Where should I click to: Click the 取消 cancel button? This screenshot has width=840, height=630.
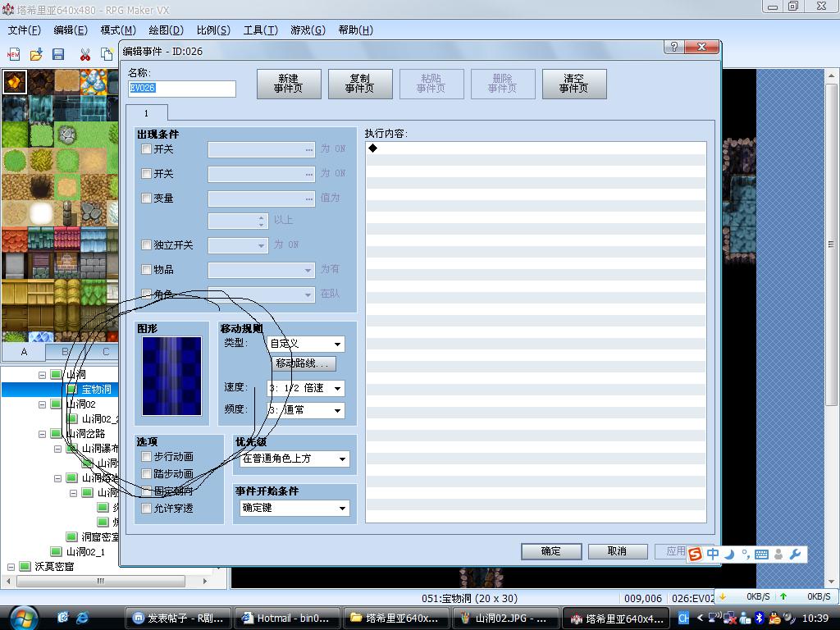(x=617, y=551)
